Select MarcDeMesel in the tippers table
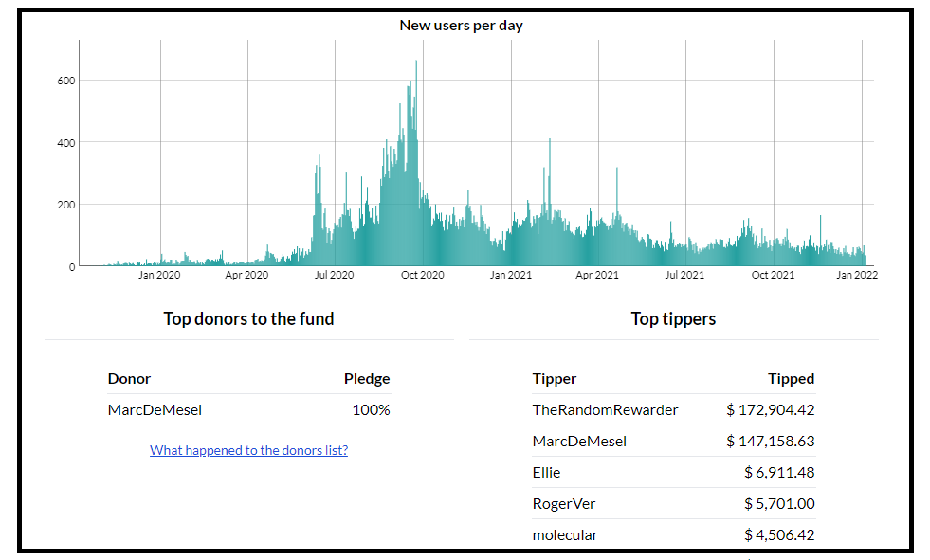This screenshot has height=560, width=930. tap(579, 442)
